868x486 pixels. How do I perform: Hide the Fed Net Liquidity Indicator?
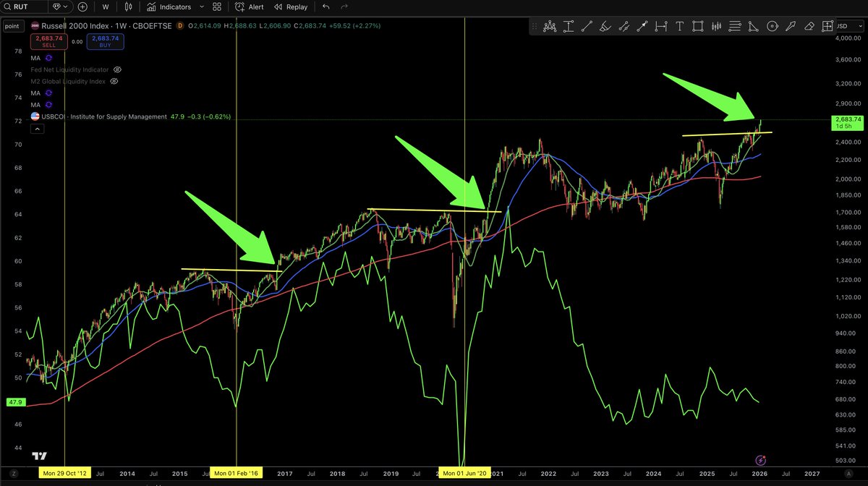[x=117, y=69]
